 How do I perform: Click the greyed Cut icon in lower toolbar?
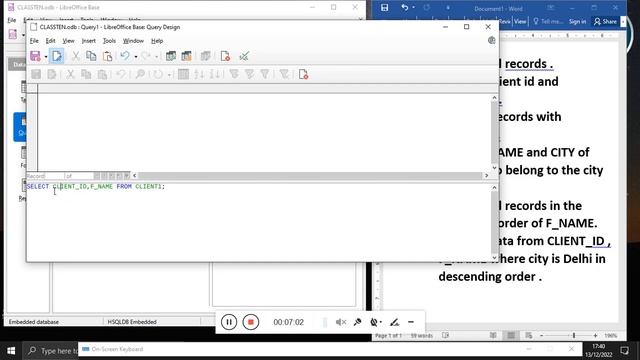pos(70,74)
